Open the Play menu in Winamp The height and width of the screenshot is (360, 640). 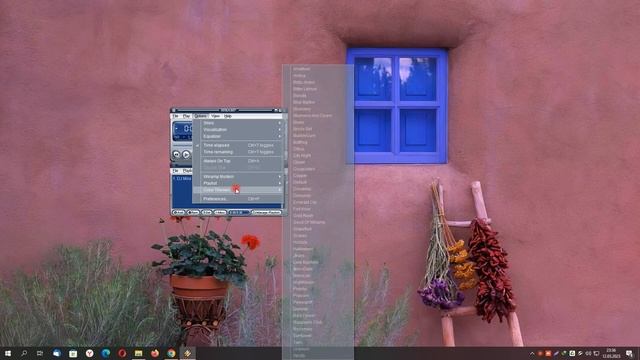coord(187,116)
